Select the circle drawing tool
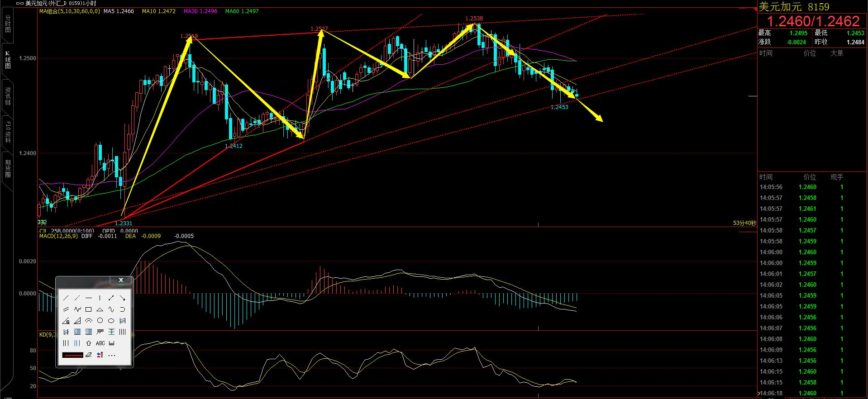Image resolution: width=868 pixels, height=399 pixels. pyautogui.click(x=100, y=320)
